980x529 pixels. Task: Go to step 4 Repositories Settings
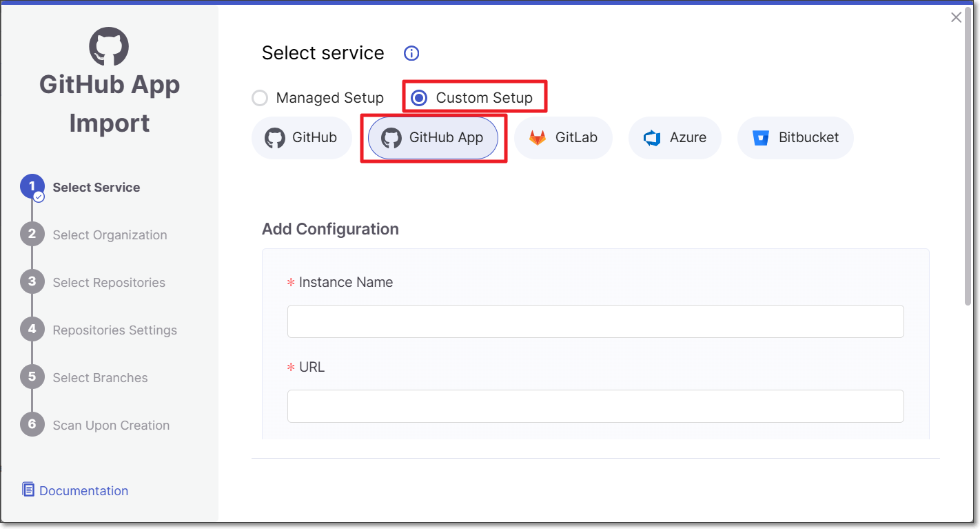click(x=99, y=330)
